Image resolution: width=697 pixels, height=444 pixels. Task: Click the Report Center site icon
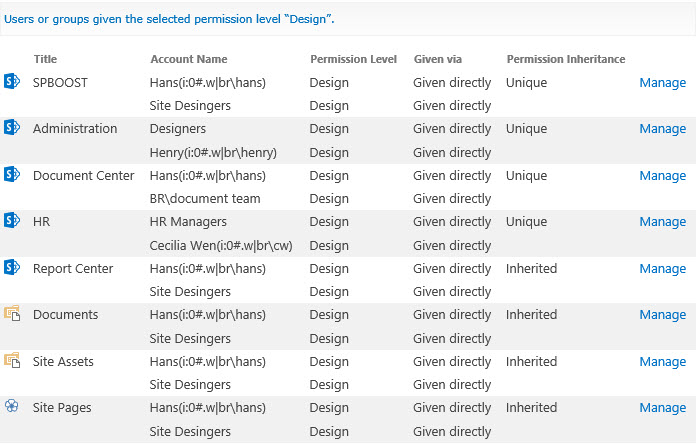point(12,267)
